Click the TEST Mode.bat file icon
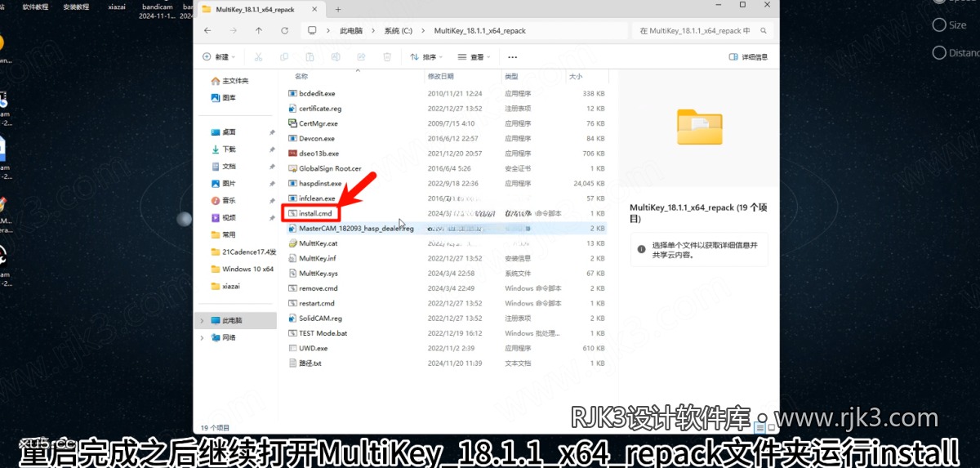Viewport: 980px width, 468px height. [x=293, y=333]
